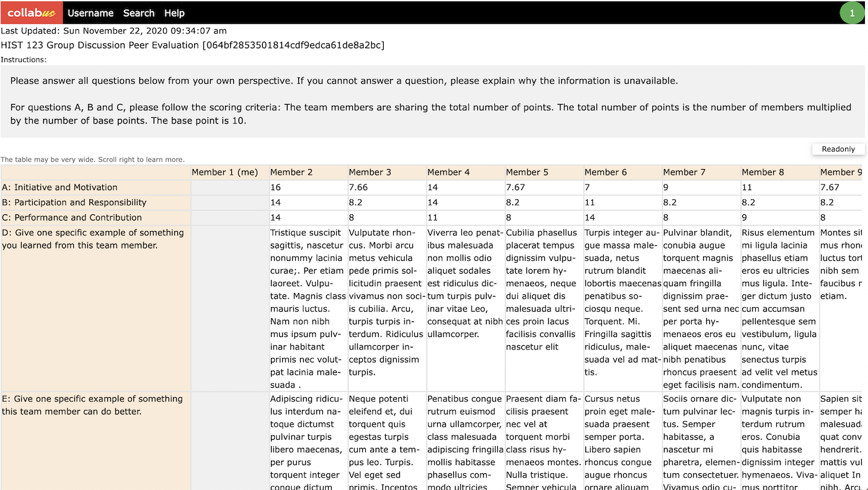The image size is (868, 490).
Task: Click Member 4's learned text starting Viverra leo
Action: pyautogui.click(x=466, y=308)
